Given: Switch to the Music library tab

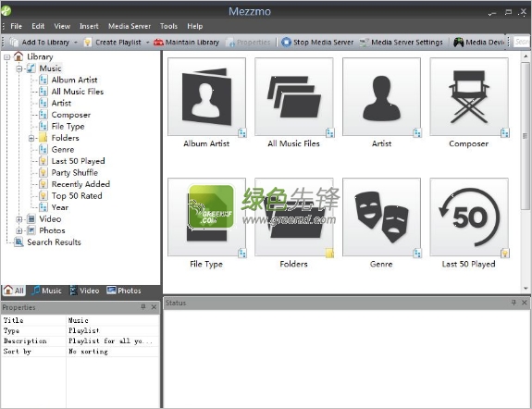Looking at the screenshot, I should [x=47, y=291].
